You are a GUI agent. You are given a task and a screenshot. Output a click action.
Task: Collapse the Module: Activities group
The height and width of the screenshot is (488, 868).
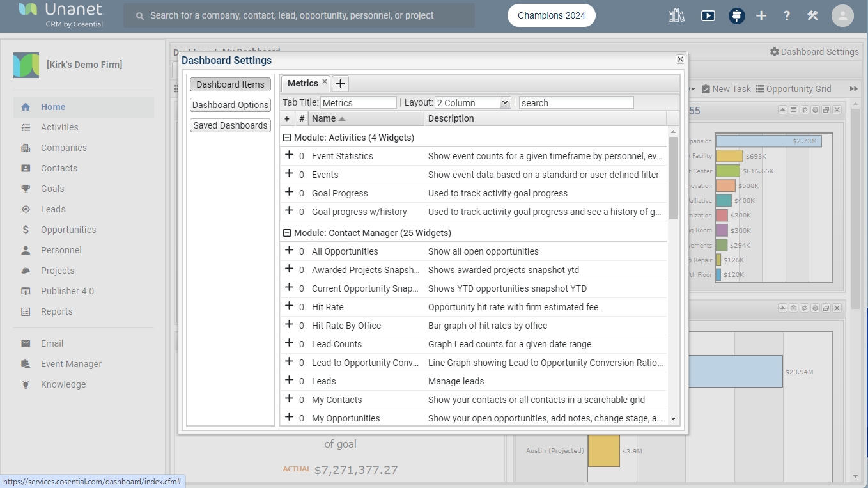tap(287, 138)
